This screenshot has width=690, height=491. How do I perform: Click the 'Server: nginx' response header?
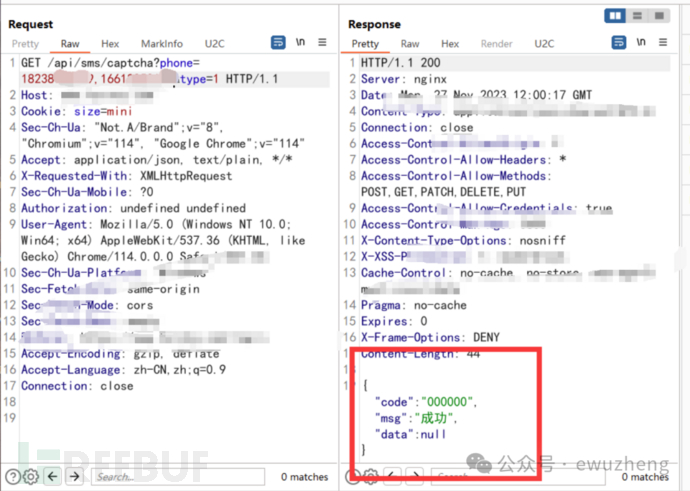404,79
